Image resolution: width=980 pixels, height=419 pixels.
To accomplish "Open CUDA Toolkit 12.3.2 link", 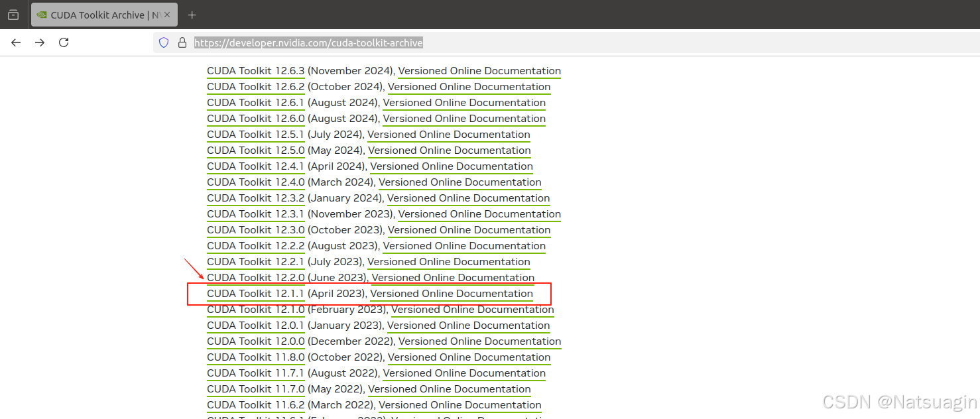I will [256, 198].
